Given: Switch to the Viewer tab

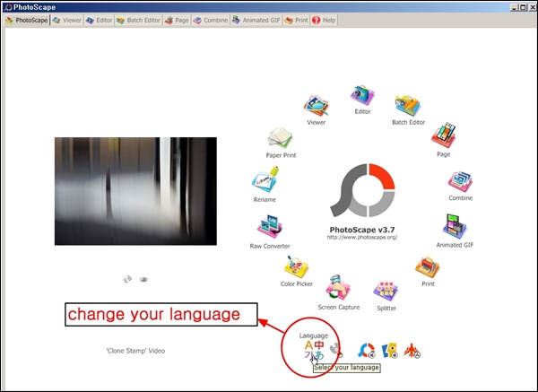Looking at the screenshot, I should (x=67, y=21).
